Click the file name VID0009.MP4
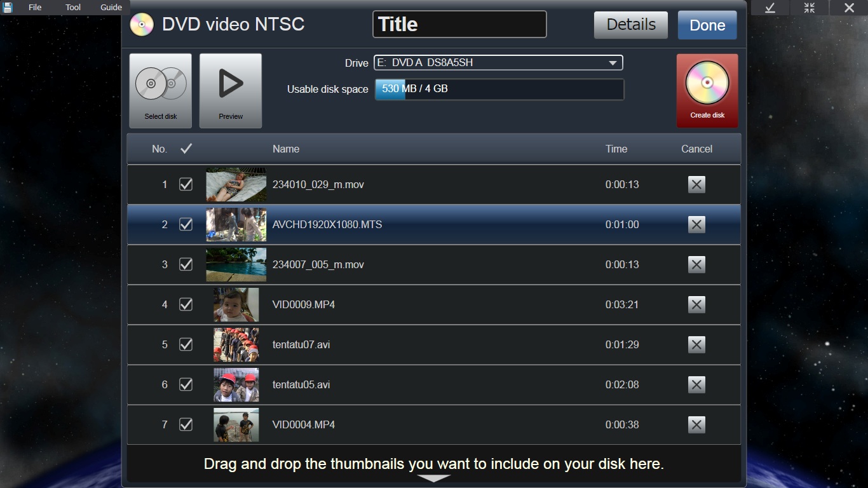868x488 pixels. [304, 304]
